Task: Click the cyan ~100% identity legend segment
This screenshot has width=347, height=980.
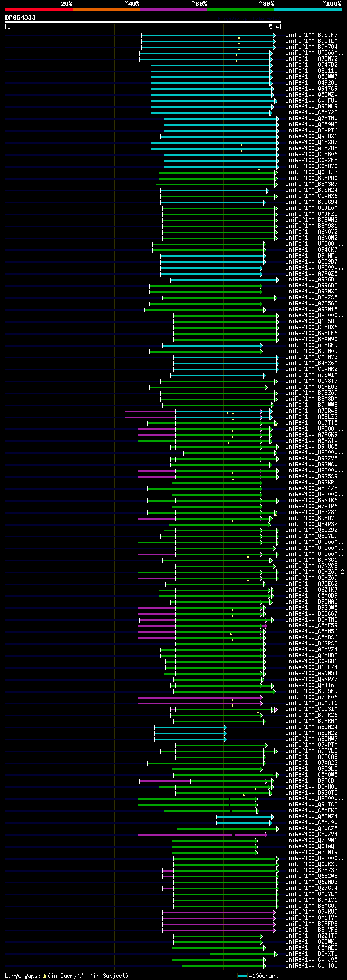Action: (307, 10)
